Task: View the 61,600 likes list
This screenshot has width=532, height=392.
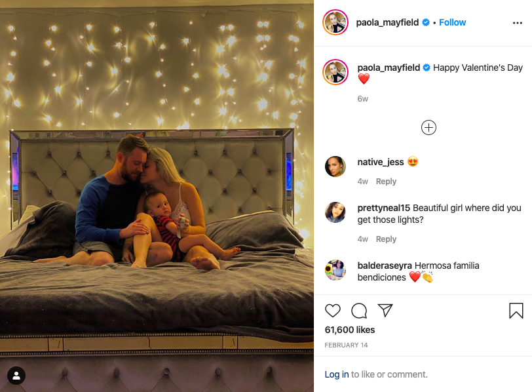Action: [x=350, y=330]
